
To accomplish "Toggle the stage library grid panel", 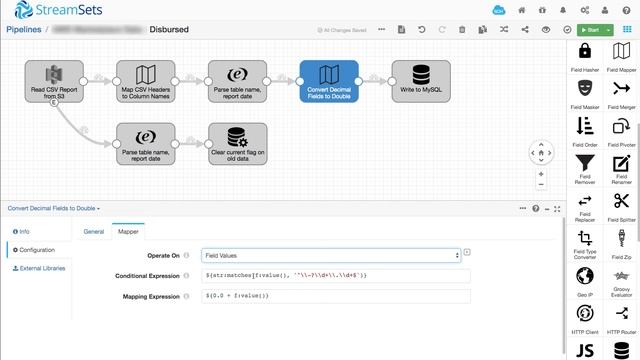I will point(627,29).
